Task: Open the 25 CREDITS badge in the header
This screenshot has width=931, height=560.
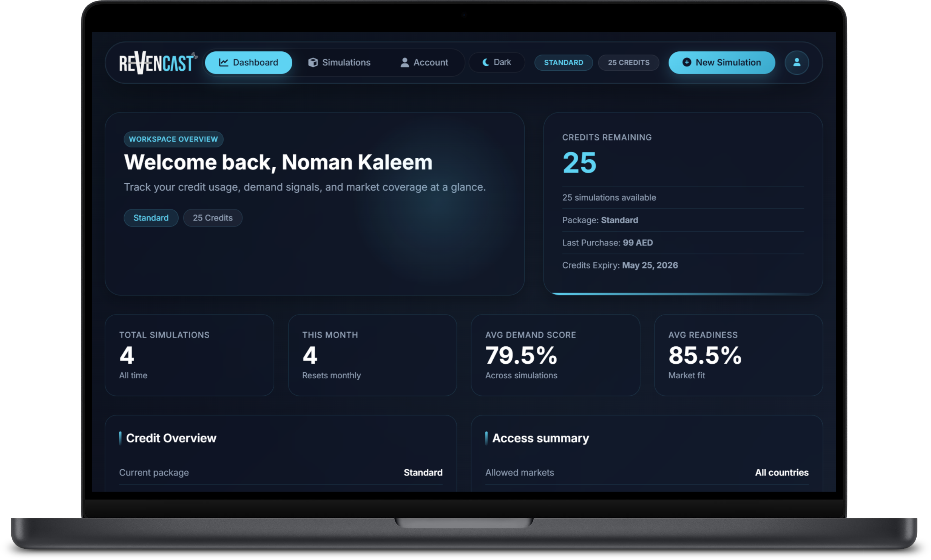Action: [x=628, y=62]
